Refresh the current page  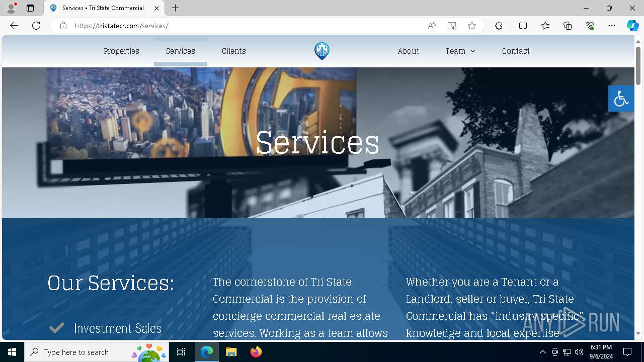pos(36,26)
